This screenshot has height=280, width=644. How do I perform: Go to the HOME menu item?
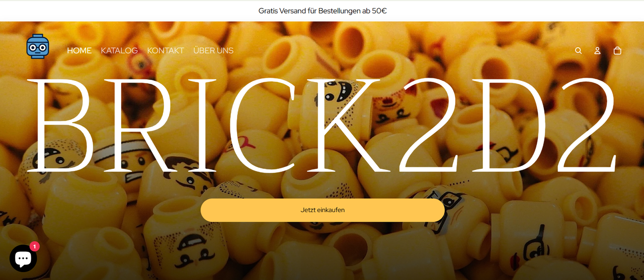(79, 51)
